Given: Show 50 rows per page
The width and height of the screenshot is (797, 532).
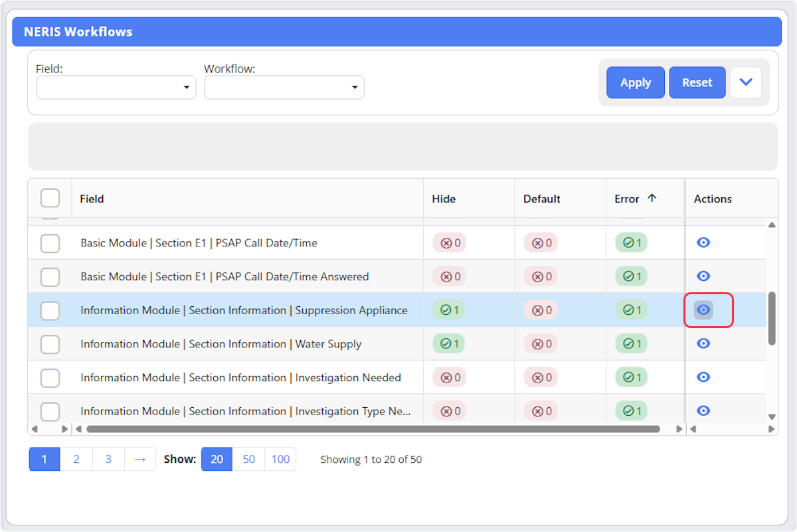Looking at the screenshot, I should click(248, 459).
